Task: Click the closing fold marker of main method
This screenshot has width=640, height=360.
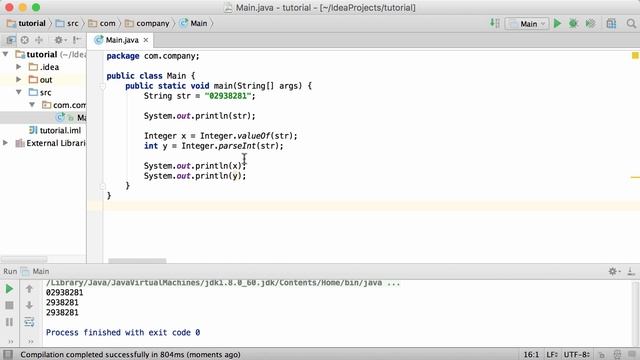Action: [x=102, y=186]
